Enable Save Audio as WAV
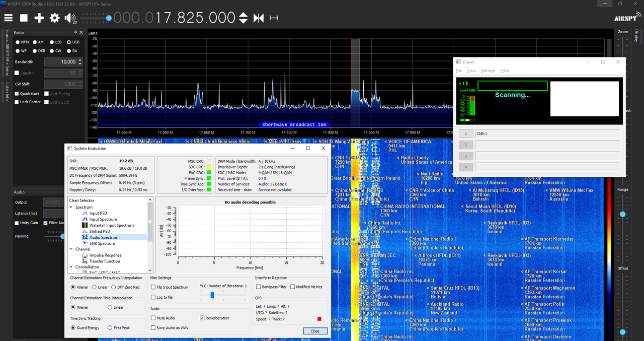 [x=153, y=328]
